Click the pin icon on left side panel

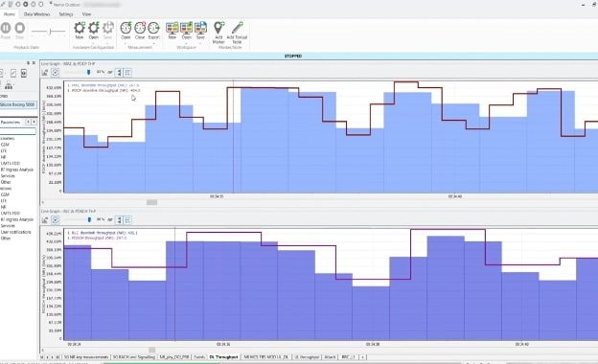click(x=28, y=63)
